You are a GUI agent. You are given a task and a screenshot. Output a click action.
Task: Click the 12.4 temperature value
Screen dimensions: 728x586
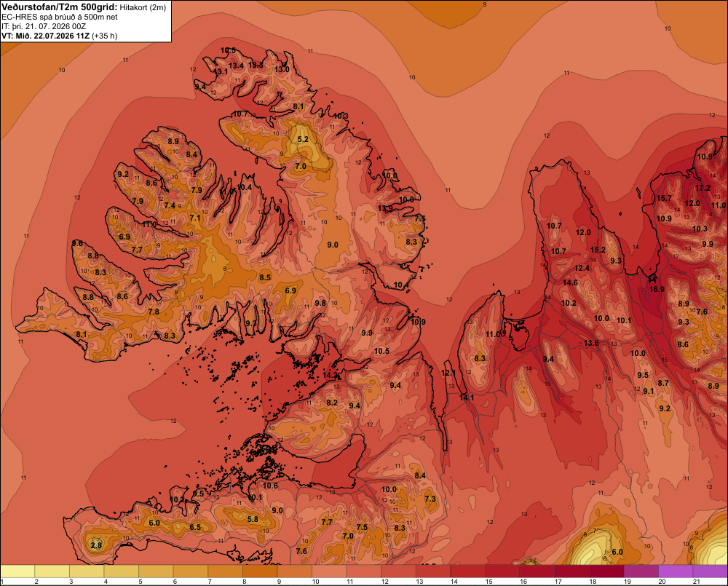pos(582,268)
